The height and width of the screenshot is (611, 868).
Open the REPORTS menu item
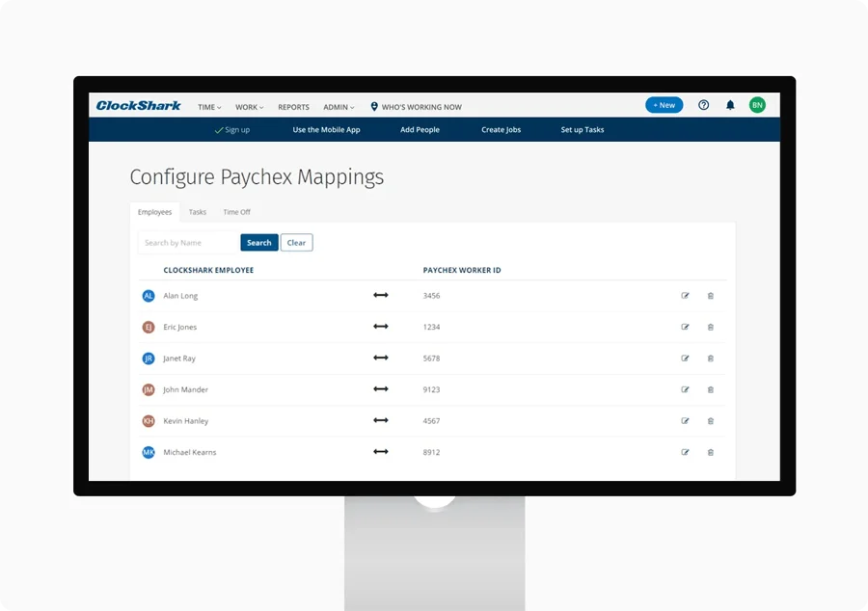293,107
